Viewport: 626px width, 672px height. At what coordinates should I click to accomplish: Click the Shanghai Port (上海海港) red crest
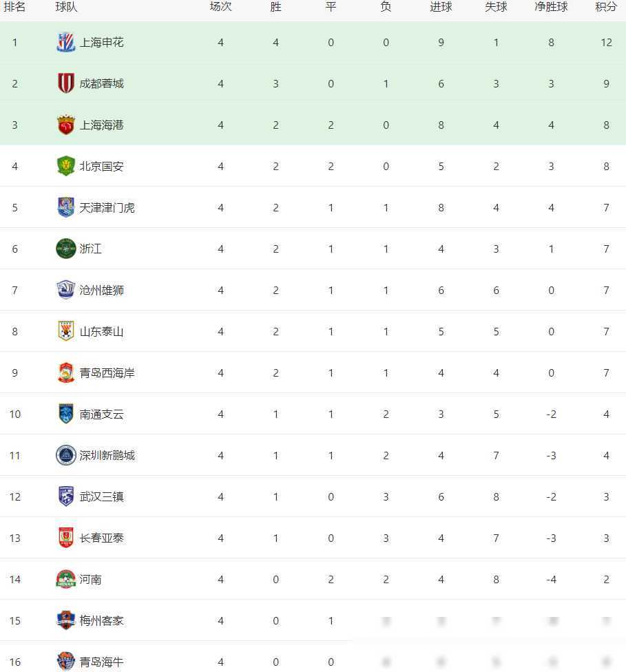(x=65, y=125)
